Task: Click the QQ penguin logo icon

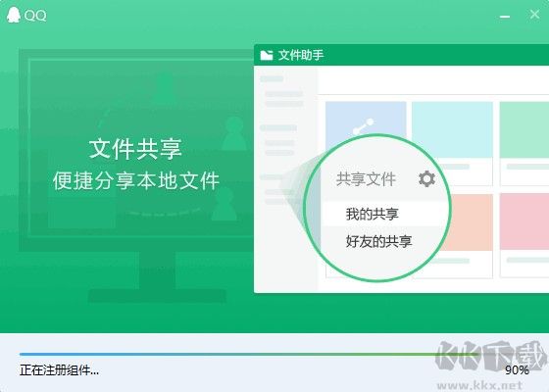Action: coord(14,15)
